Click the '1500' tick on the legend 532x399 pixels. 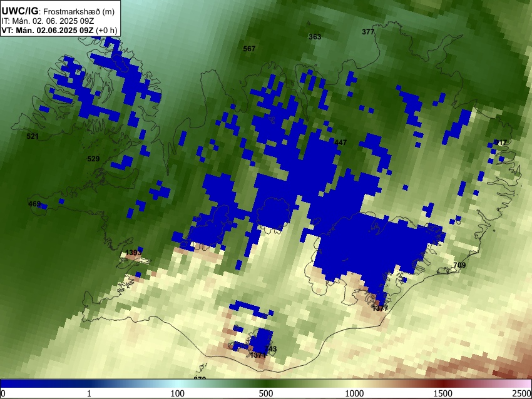click(443, 393)
